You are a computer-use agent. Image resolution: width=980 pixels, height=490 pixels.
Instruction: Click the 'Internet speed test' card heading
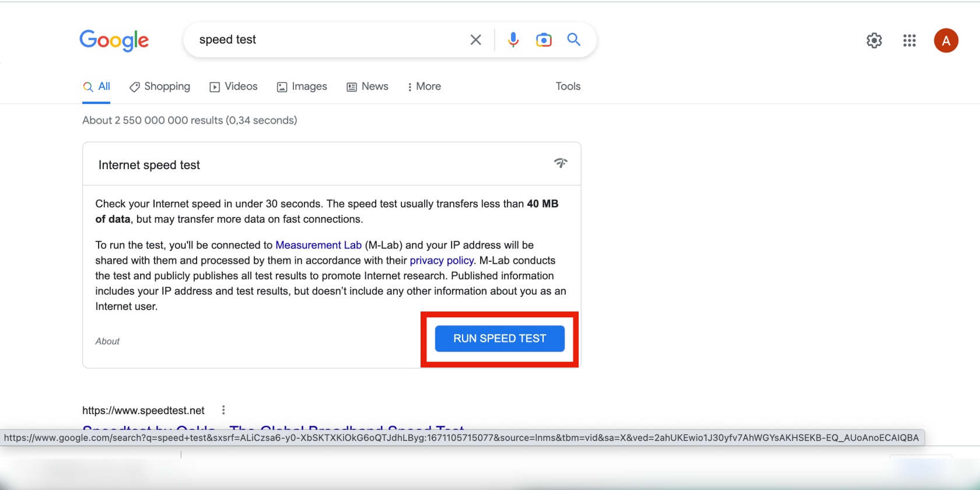(149, 165)
